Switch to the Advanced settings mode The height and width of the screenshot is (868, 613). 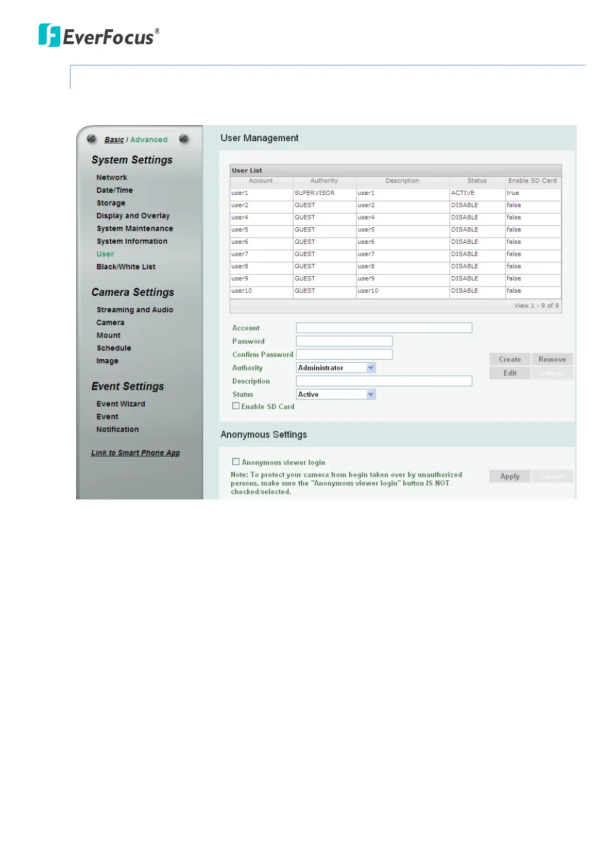148,140
